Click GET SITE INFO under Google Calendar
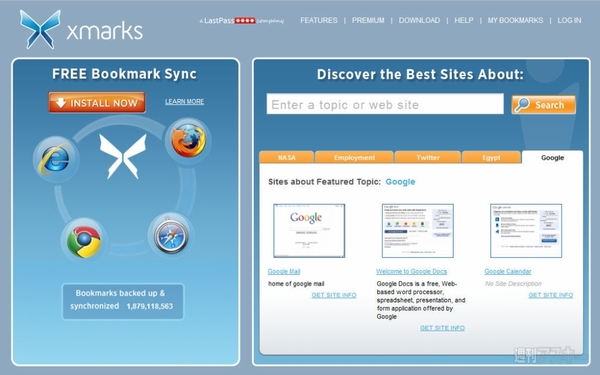Screen dimensions: 600x375 [551, 295]
